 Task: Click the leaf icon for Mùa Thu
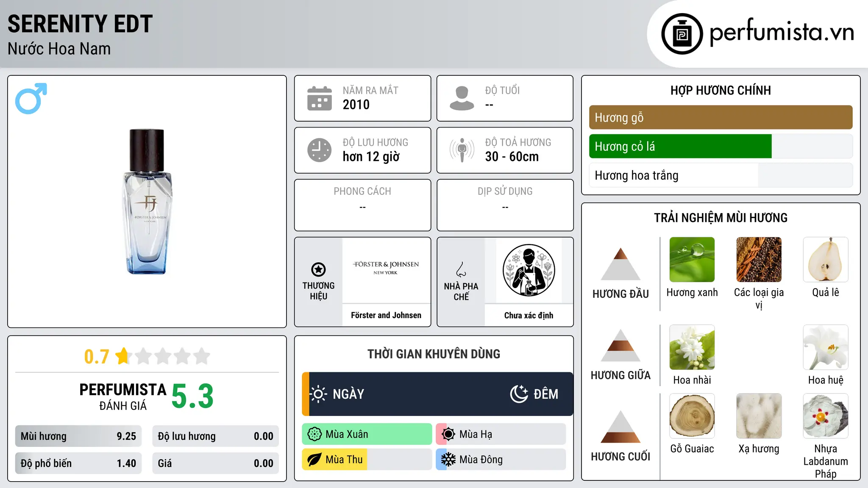coord(314,460)
